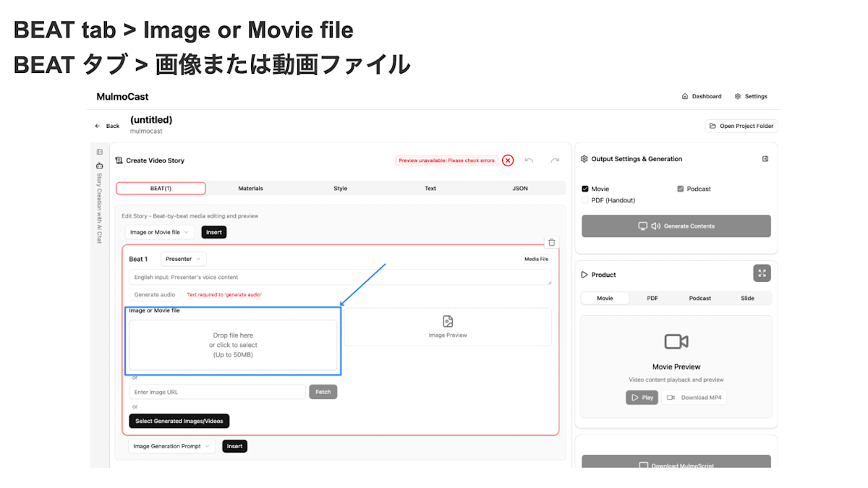Switch to the Materials tab

point(250,188)
